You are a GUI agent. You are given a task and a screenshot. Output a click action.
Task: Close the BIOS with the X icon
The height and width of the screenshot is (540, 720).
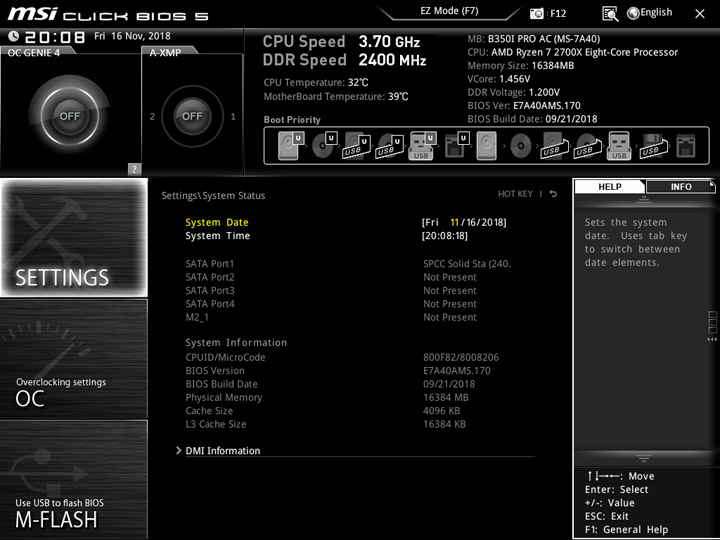(x=700, y=14)
